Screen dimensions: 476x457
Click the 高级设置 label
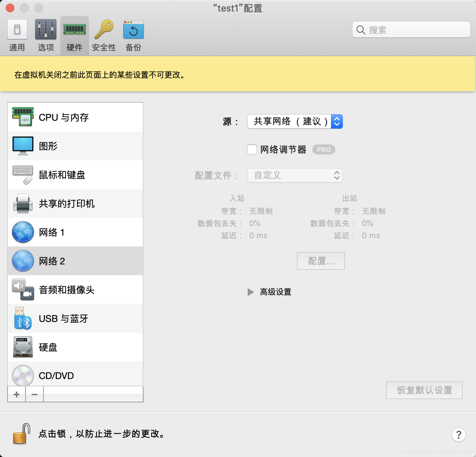click(x=276, y=292)
